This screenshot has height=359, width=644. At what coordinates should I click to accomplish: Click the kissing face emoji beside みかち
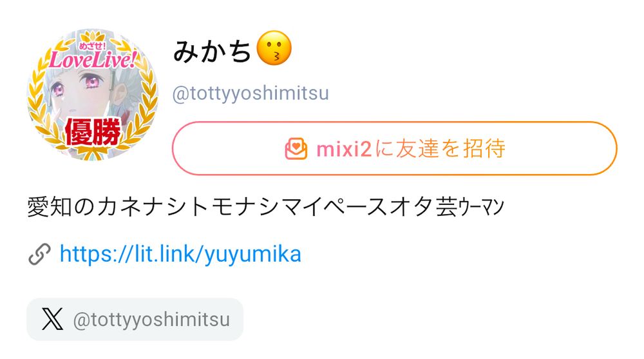274,48
